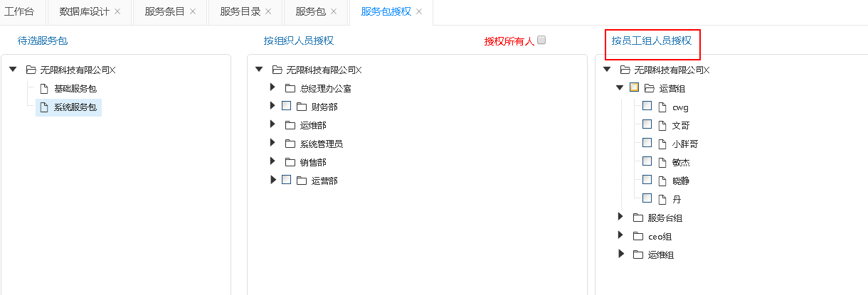The width and height of the screenshot is (868, 295).
Task: Click the ceo组 folder icon
Action: pos(637,236)
